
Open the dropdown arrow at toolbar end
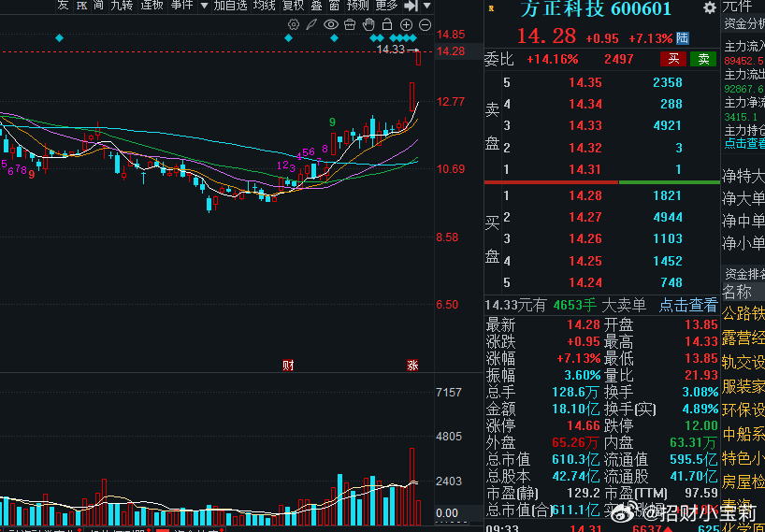coord(426,6)
